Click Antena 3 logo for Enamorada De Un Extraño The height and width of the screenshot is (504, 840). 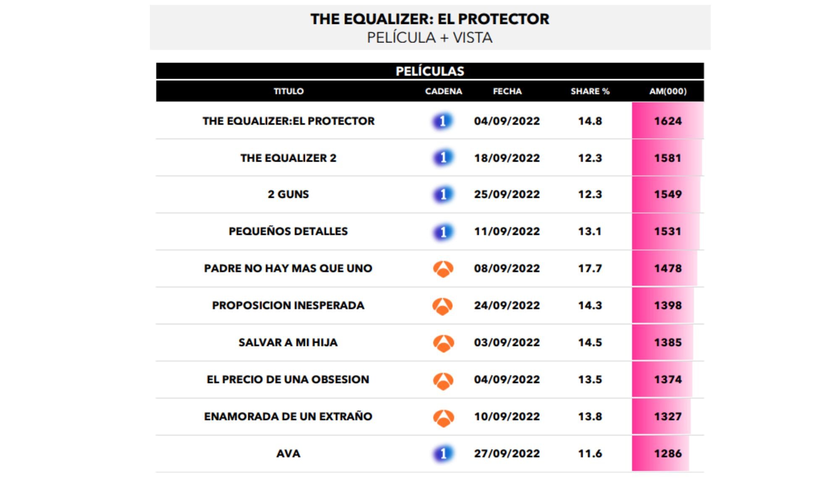tap(443, 417)
